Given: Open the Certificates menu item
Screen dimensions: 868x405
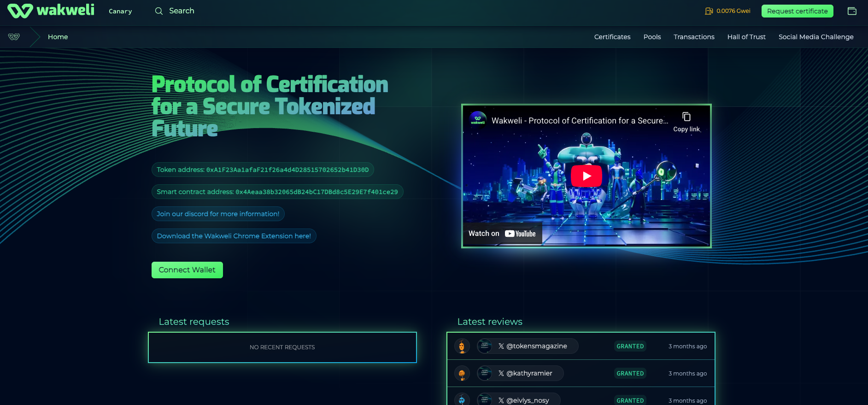Looking at the screenshot, I should 612,37.
